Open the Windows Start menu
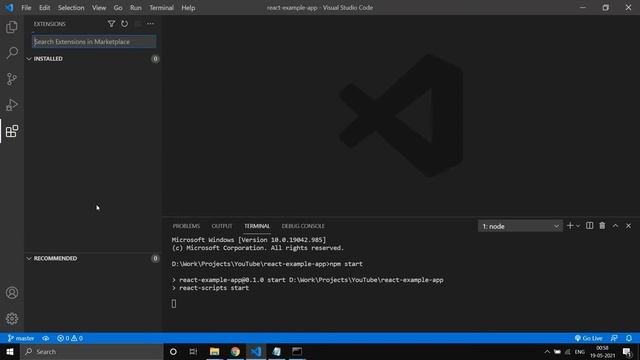This screenshot has height=360, width=640. (x=10, y=351)
